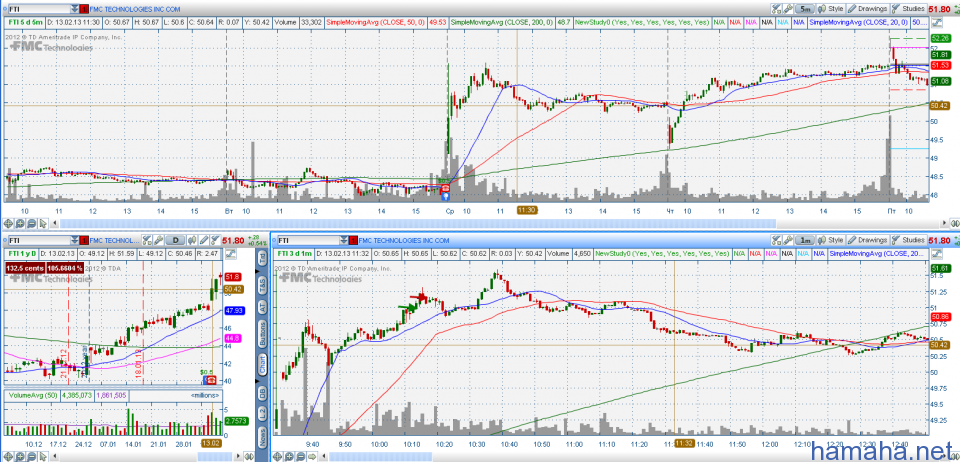
Task: Open the daily chart's scissors chart-sharing icon
Action: click(147, 240)
